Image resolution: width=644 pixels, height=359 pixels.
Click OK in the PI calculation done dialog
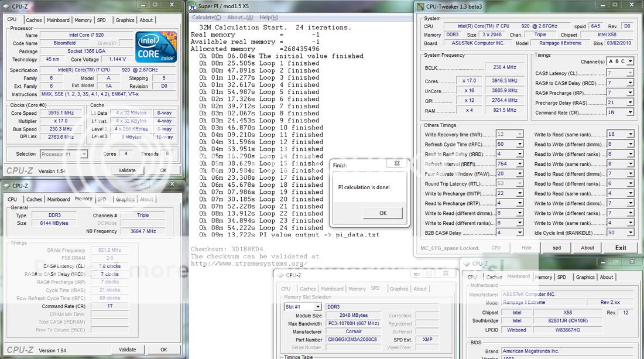[383, 213]
